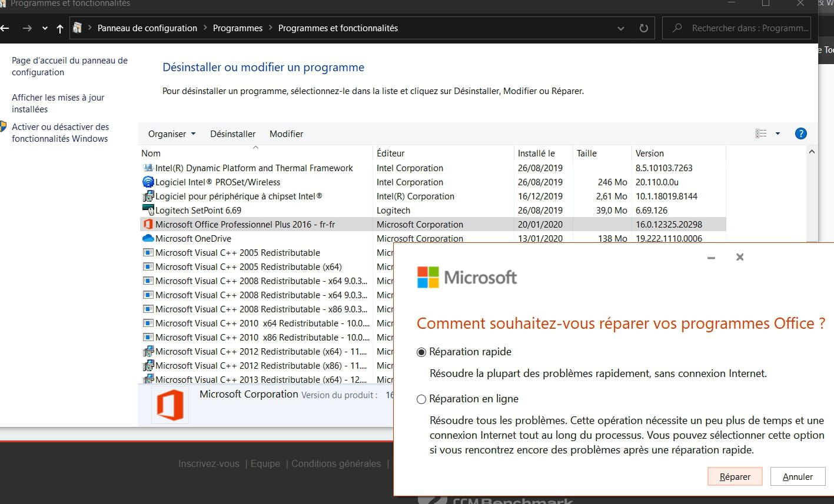
Task: Select Logitech SetPoint 6.69 icon
Action: pos(148,211)
